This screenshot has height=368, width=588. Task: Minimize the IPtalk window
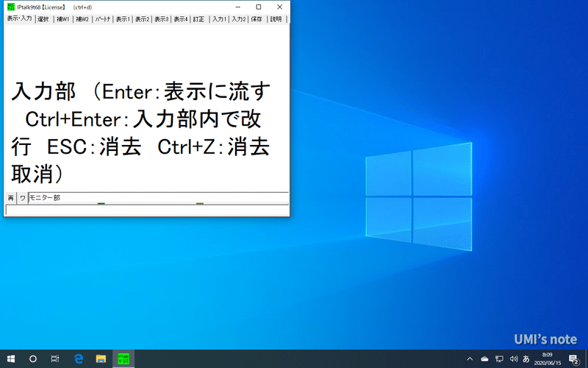pos(237,7)
